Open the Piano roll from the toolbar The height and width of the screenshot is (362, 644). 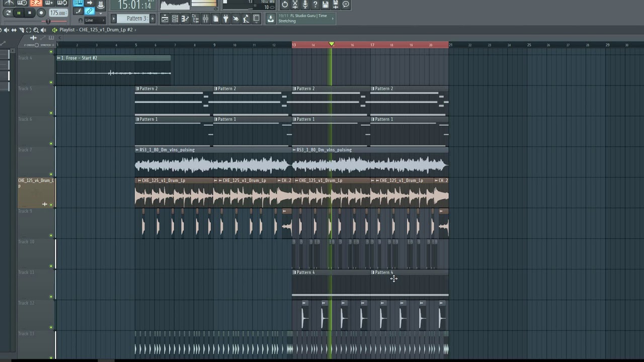click(185, 19)
